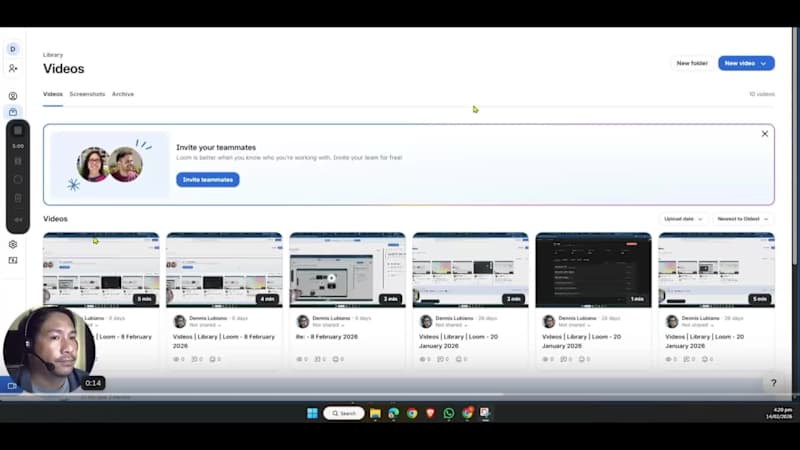Click the author avatar on 1 min card
This screenshot has width=800, height=450.
point(548,321)
